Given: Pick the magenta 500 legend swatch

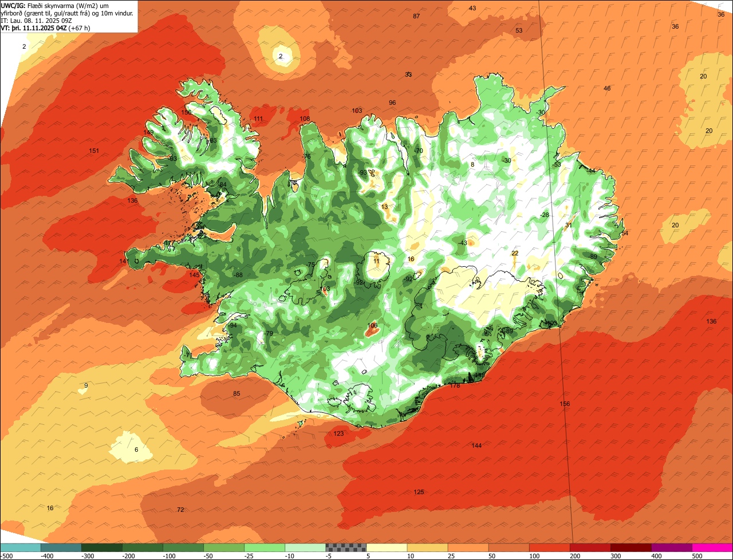Looking at the screenshot, I should coord(712,547).
